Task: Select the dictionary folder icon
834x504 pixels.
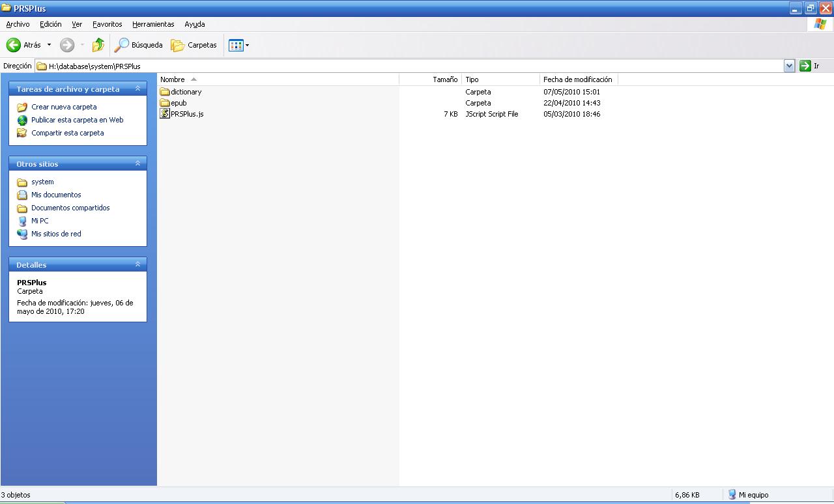Action: [165, 92]
